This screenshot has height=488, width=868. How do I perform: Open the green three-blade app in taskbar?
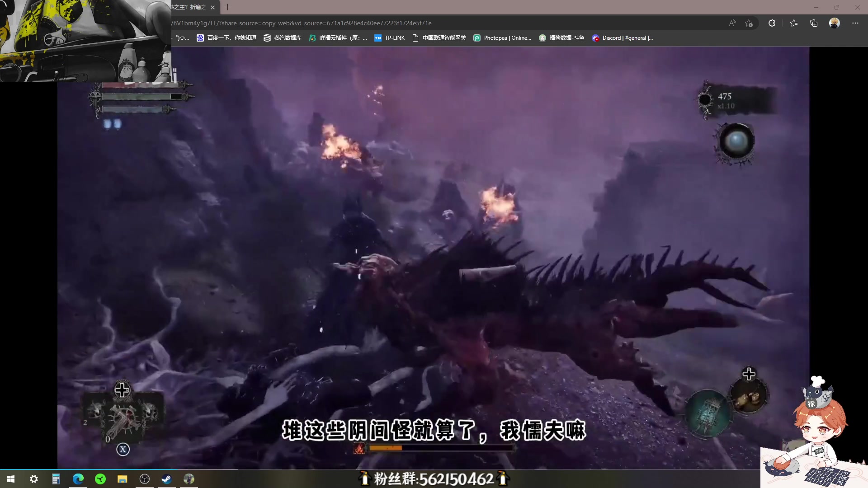coord(100,479)
